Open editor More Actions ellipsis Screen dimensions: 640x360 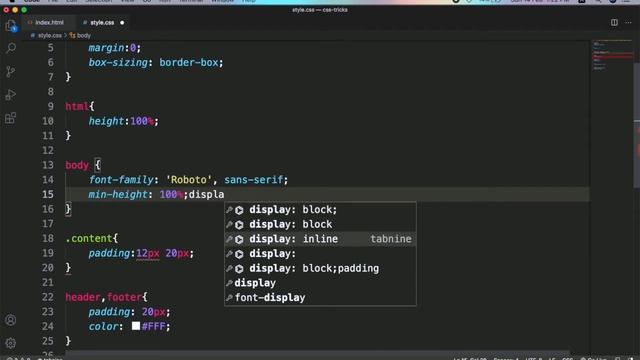628,22
